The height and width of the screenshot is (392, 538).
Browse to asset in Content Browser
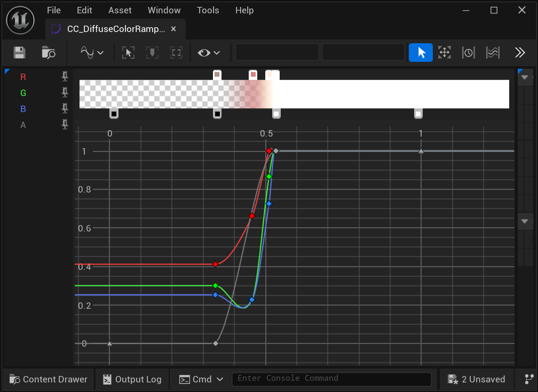[49, 53]
